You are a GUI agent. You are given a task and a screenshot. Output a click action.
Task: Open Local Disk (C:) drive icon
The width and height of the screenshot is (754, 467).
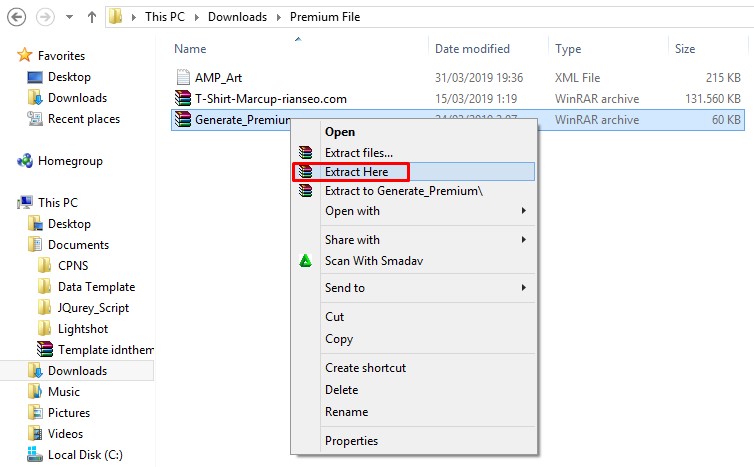click(x=35, y=454)
